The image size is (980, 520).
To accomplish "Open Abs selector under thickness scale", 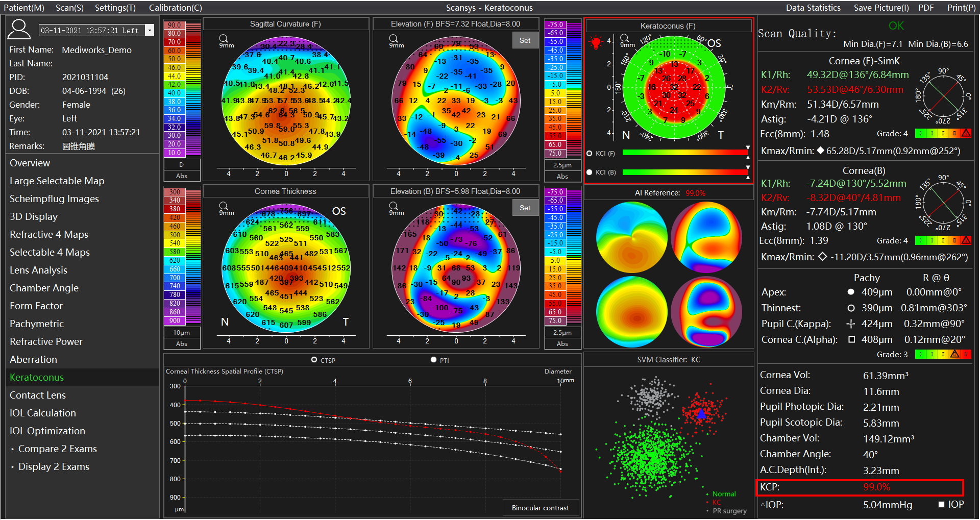I will [x=182, y=343].
